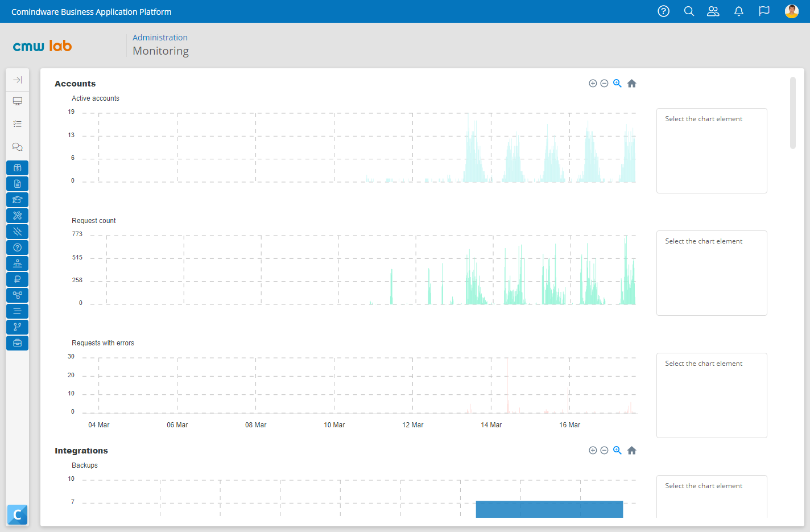Open the wrench and tools sidebar app
The width and height of the screenshot is (810, 532).
18,216
